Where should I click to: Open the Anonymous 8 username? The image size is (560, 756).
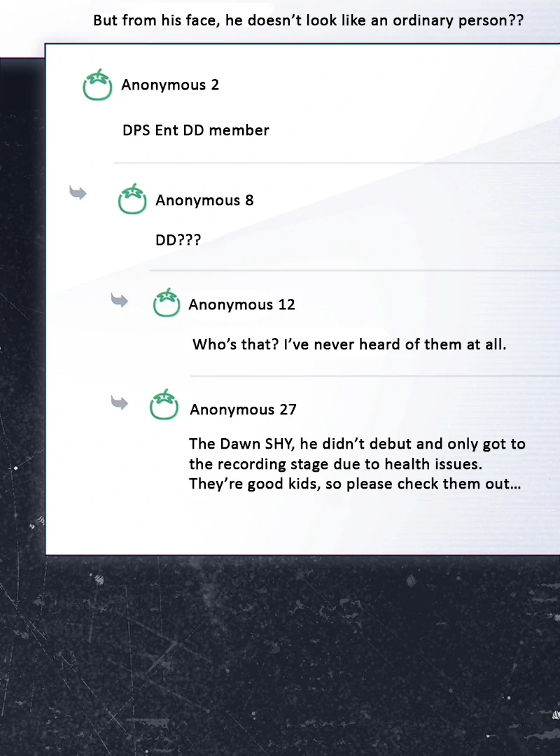click(x=204, y=200)
